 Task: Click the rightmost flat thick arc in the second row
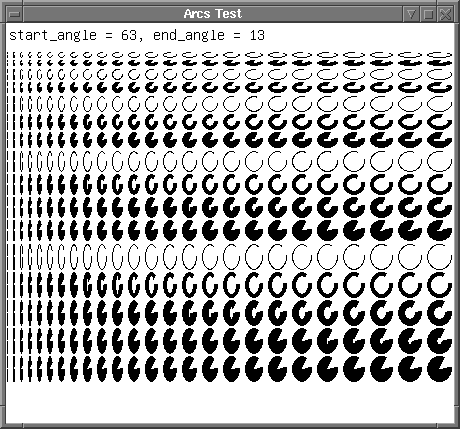point(440,62)
